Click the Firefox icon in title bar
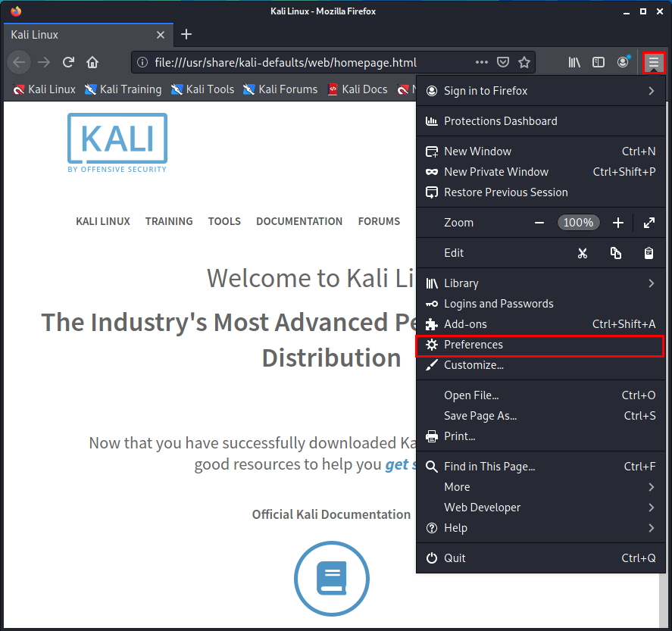672x631 pixels. (16, 11)
